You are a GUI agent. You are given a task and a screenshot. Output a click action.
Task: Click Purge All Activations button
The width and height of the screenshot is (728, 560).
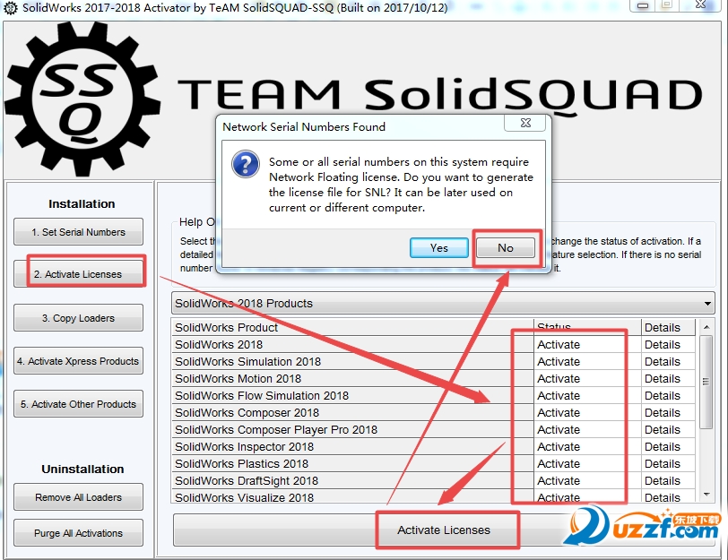click(x=79, y=532)
